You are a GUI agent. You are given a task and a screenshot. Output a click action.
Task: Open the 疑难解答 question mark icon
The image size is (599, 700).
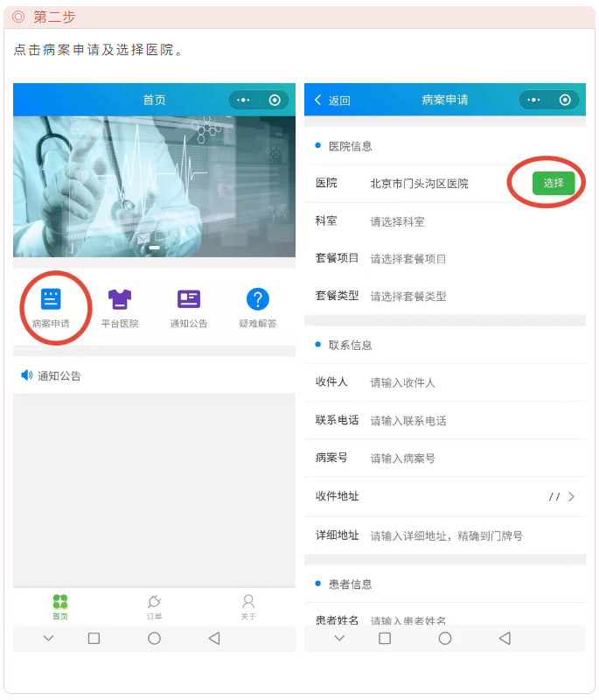[x=257, y=300]
